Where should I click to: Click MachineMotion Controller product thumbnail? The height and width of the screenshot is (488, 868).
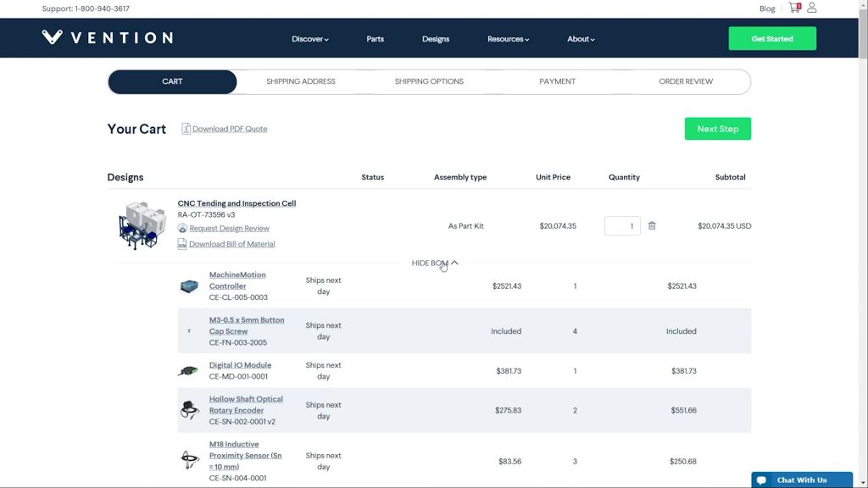coord(189,286)
